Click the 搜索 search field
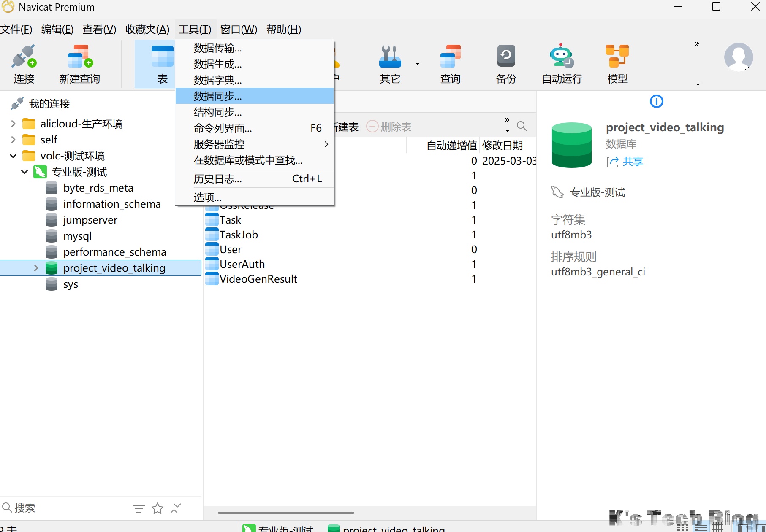The width and height of the screenshot is (766, 532). coord(63,508)
